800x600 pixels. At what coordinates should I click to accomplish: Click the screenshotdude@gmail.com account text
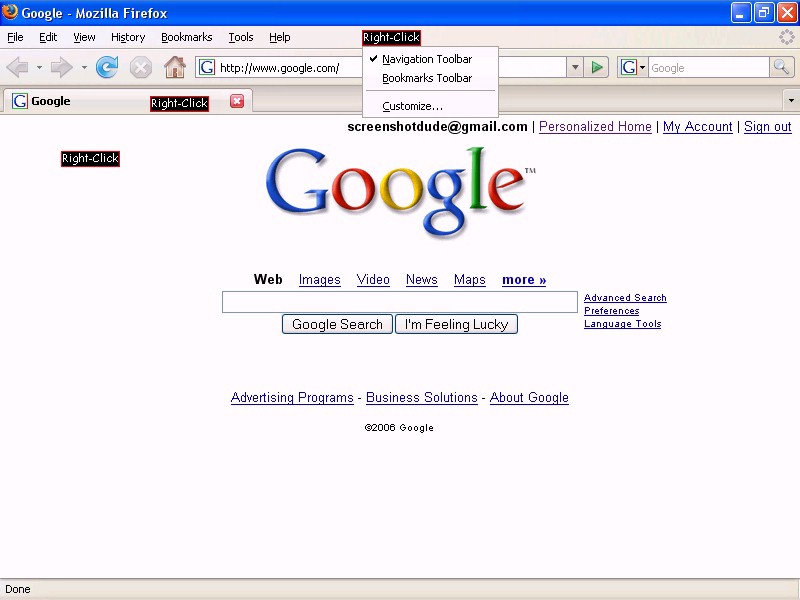[x=437, y=127]
